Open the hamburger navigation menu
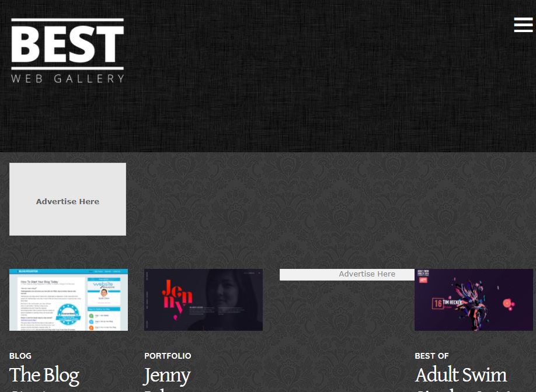This screenshot has width=536, height=392. [523, 25]
